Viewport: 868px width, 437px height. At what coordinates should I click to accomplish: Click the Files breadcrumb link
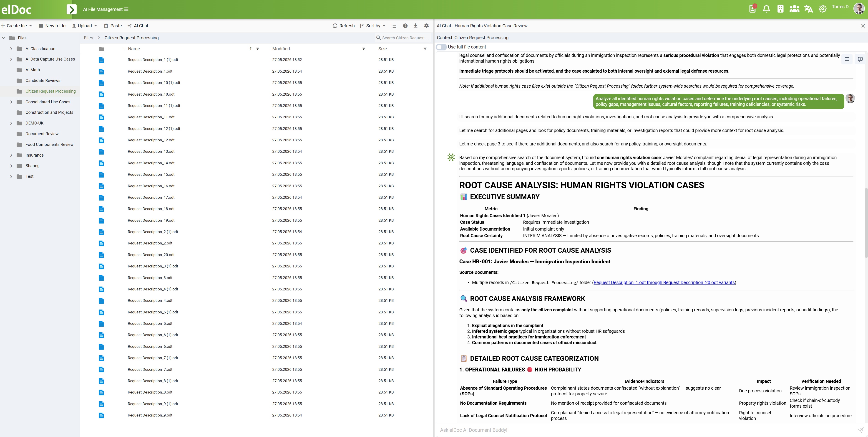coord(88,38)
